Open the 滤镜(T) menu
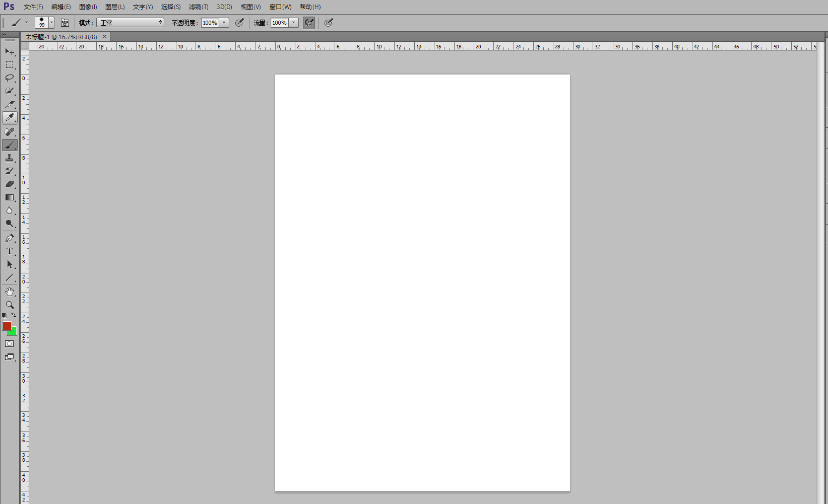 tap(199, 7)
